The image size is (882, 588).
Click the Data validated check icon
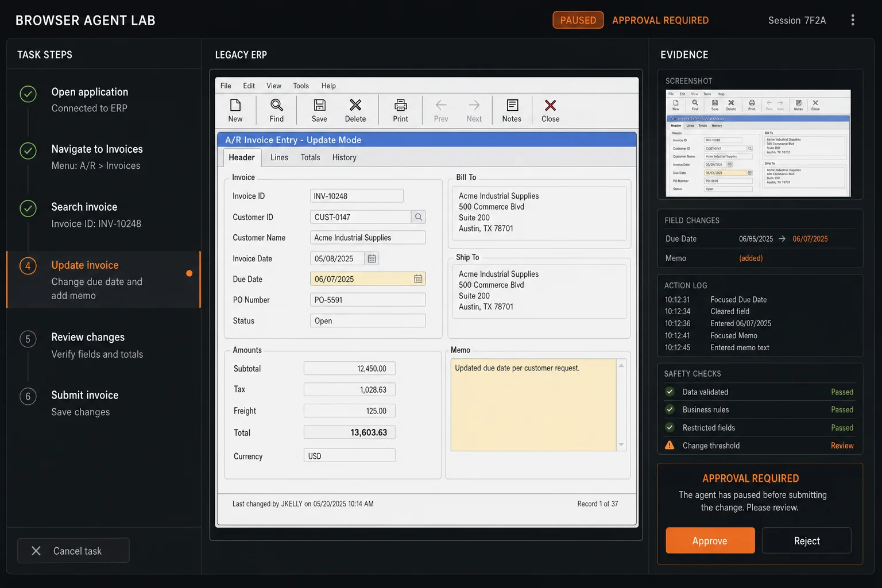(670, 392)
